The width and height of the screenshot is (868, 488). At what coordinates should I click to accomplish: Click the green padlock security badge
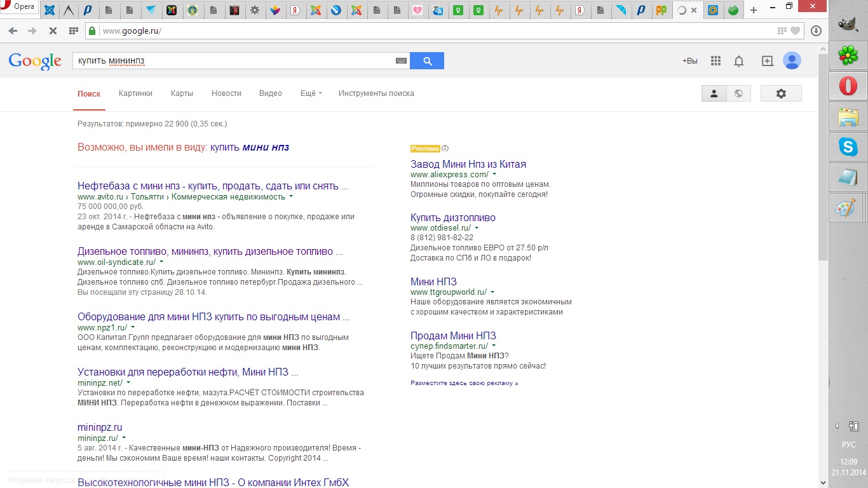[92, 30]
